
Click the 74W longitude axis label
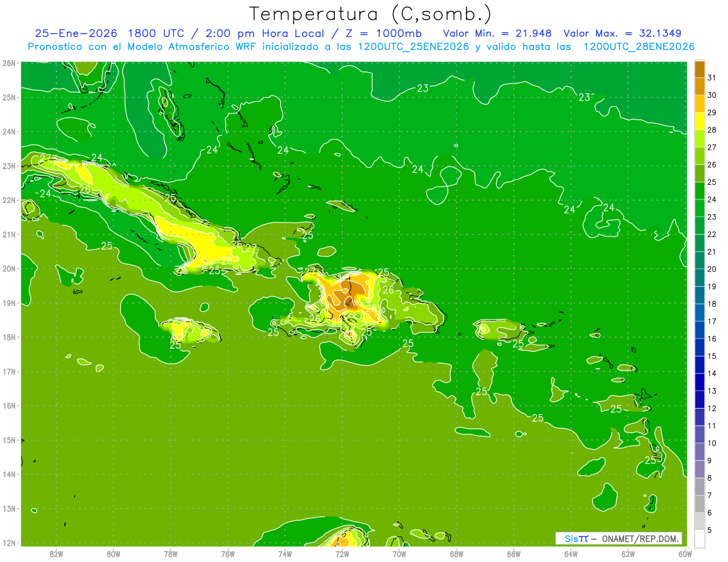285,554
